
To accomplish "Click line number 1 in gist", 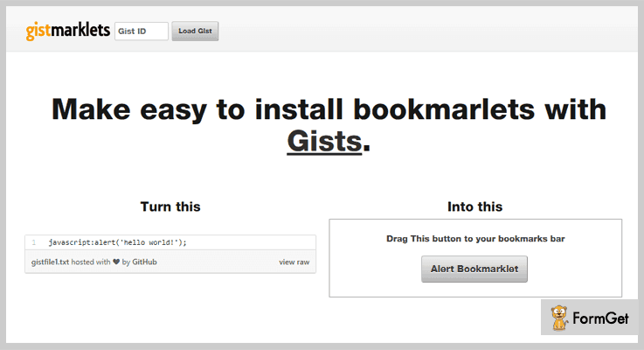I will click(x=34, y=242).
